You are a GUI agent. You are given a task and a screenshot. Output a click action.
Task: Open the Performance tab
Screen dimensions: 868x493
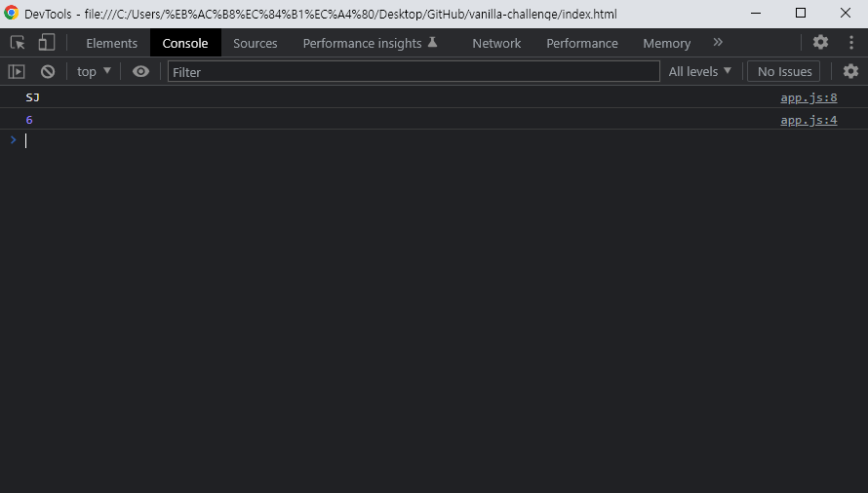point(582,43)
